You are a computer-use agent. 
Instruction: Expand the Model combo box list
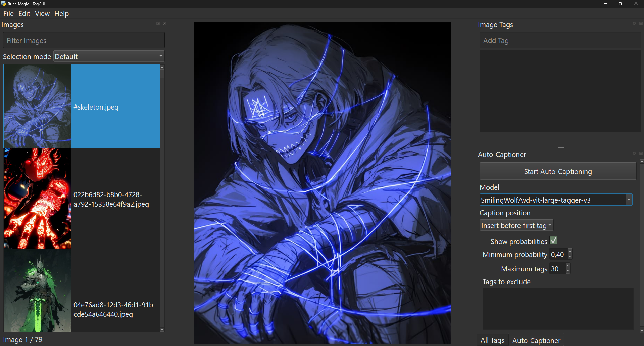629,200
